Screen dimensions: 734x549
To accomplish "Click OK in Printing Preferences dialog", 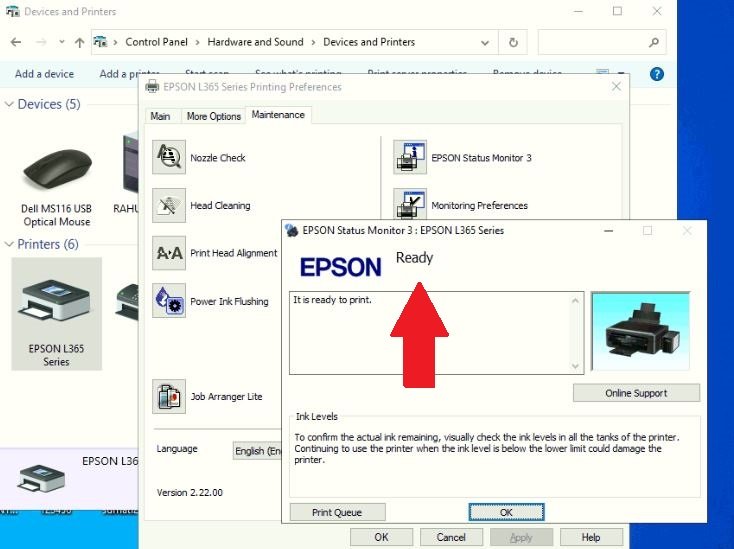I will [x=382, y=537].
